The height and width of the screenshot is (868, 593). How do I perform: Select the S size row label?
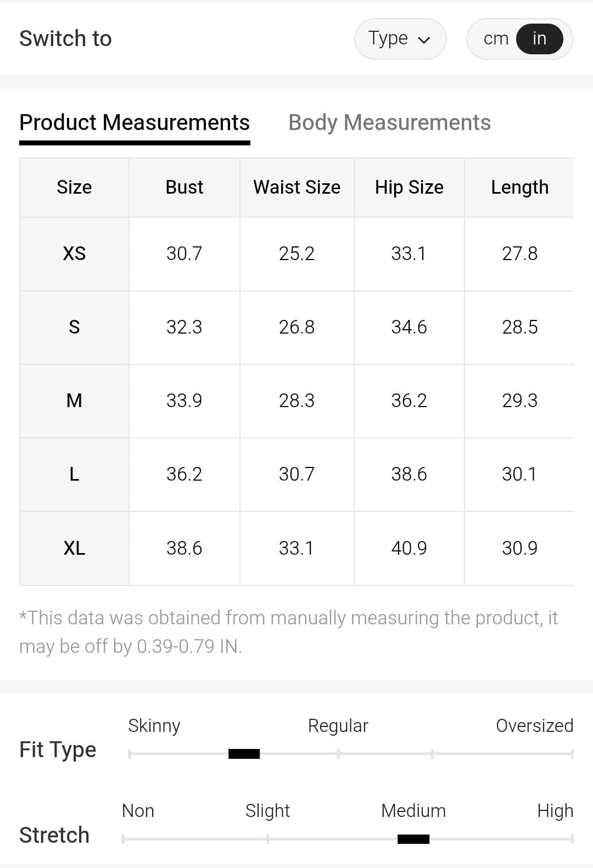[x=74, y=327]
